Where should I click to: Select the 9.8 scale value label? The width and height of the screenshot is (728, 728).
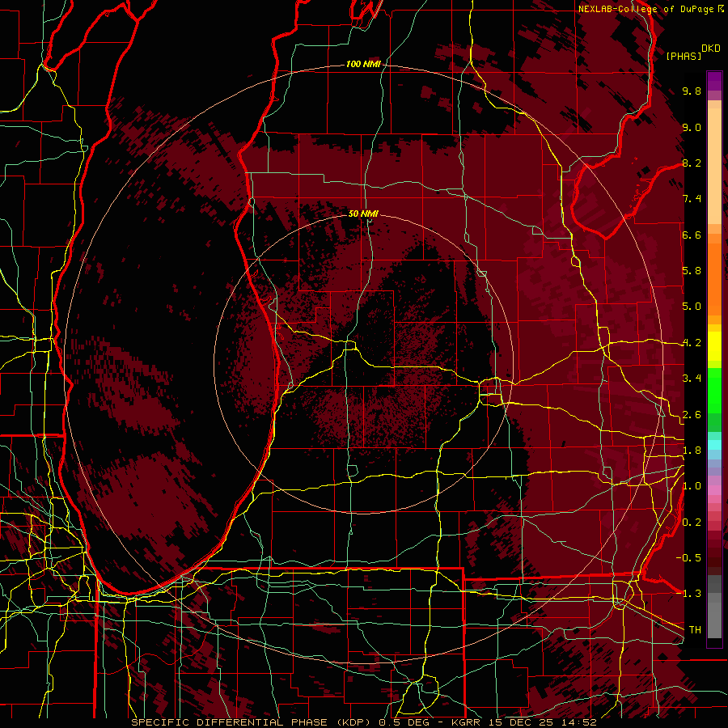click(x=692, y=91)
